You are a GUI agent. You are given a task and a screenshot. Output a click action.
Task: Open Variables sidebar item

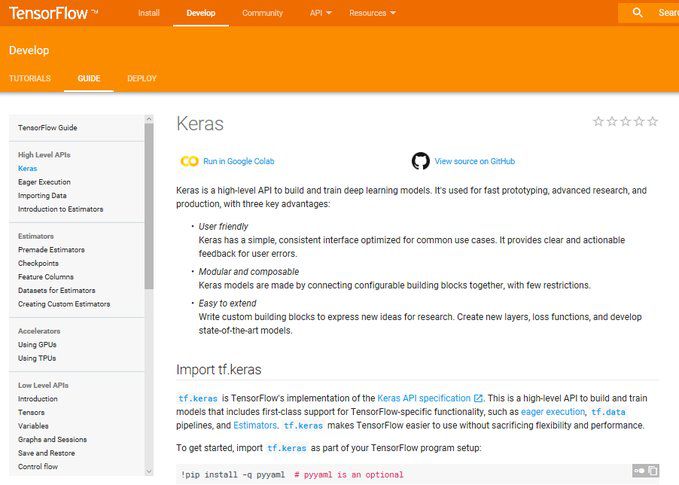tap(33, 426)
